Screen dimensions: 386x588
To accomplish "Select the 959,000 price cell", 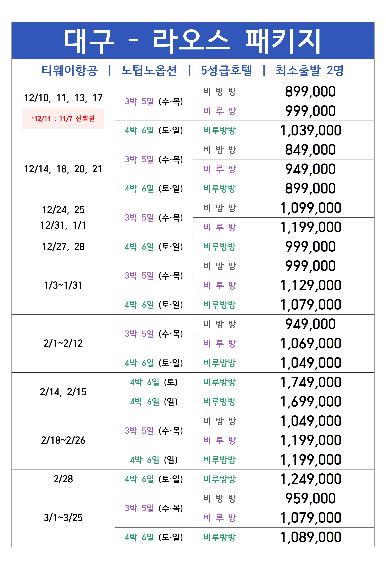I will pos(311,498).
